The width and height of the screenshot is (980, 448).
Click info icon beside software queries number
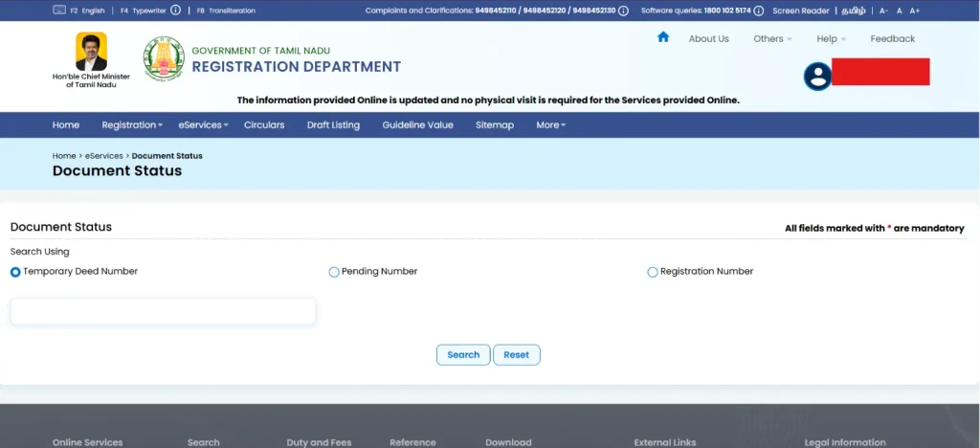coord(758,11)
